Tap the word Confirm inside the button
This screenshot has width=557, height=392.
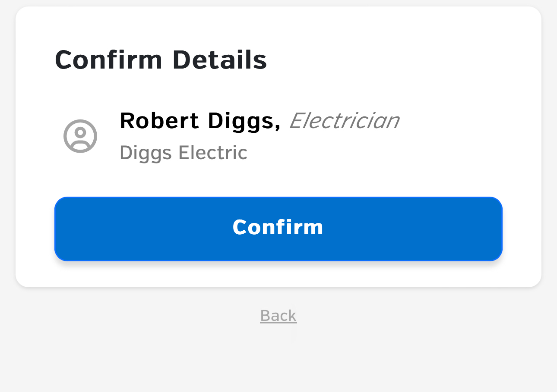coord(278,227)
